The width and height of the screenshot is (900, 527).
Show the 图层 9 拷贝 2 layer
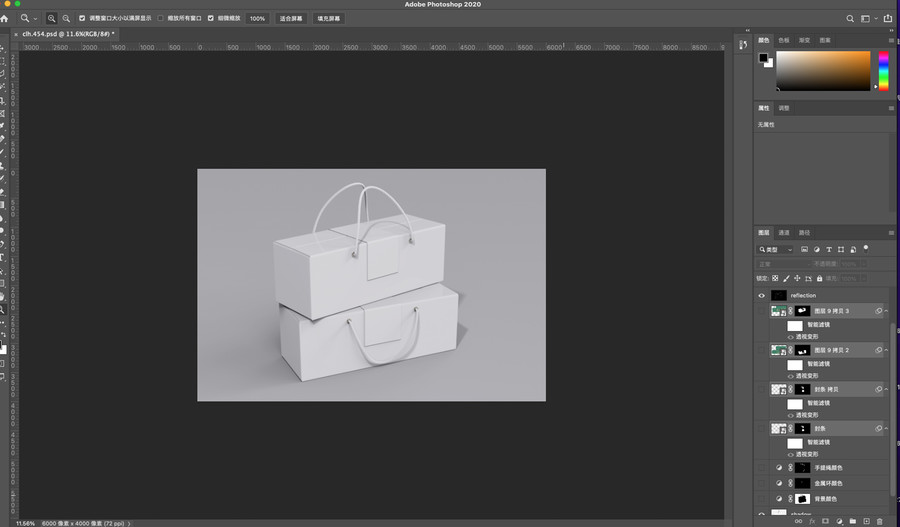(x=762, y=350)
